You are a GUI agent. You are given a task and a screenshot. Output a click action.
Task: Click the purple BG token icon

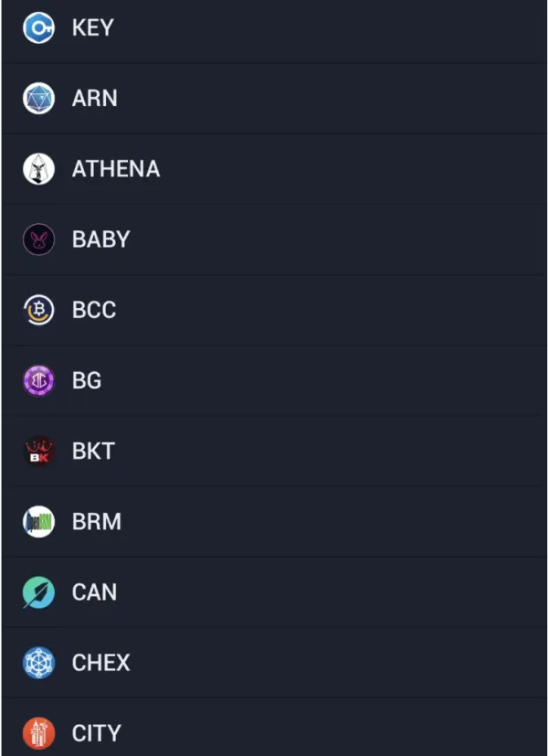click(38, 380)
